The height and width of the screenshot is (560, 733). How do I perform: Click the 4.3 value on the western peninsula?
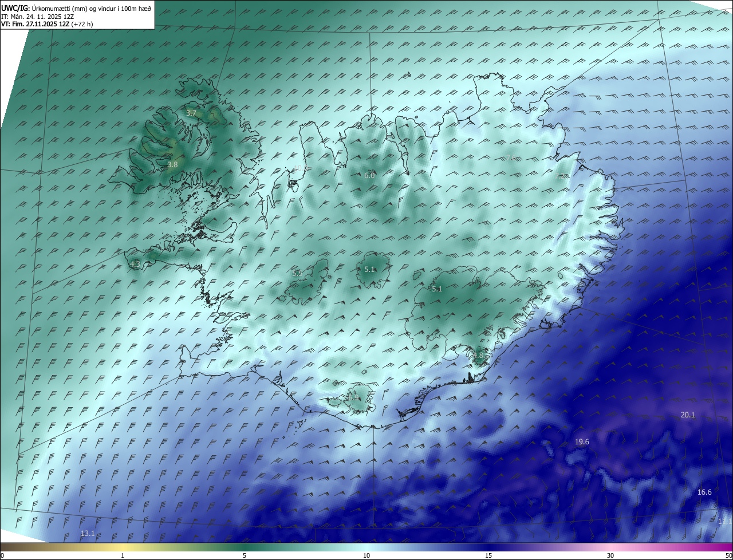(135, 264)
